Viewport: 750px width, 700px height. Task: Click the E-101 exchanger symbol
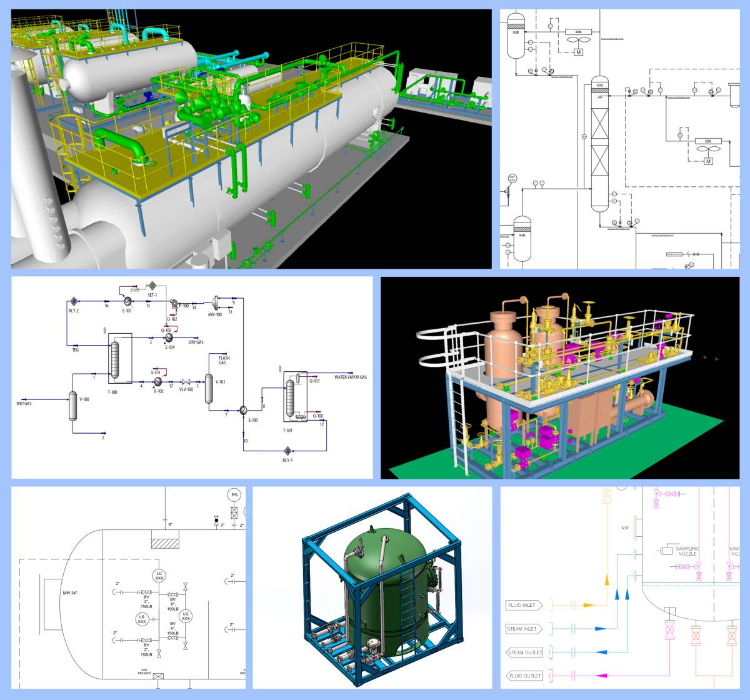127,301
